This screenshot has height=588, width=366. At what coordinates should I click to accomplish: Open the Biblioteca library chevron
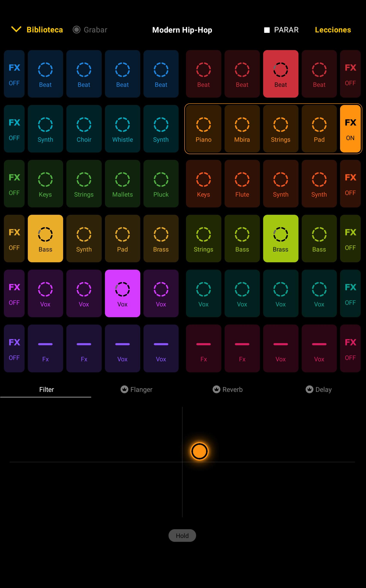tap(16, 29)
